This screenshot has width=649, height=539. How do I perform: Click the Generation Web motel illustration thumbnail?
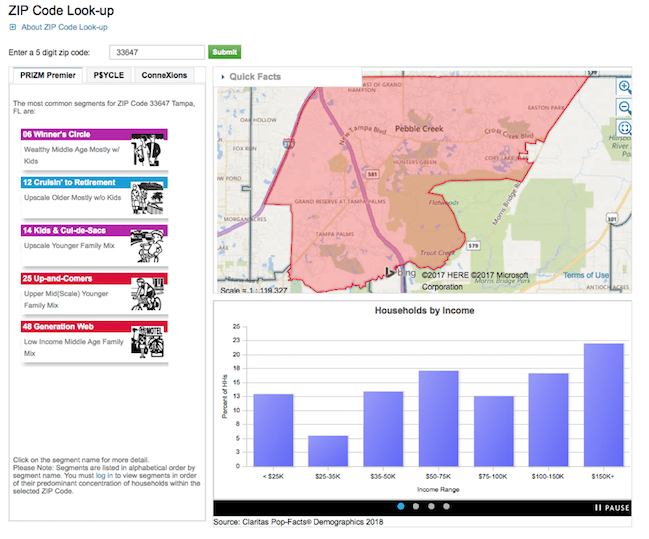(x=147, y=342)
